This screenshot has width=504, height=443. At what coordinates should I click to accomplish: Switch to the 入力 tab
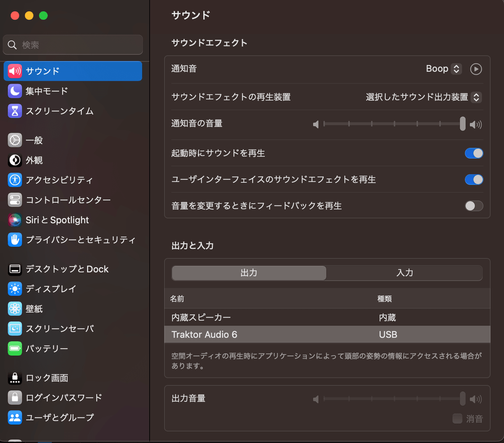[404, 273]
